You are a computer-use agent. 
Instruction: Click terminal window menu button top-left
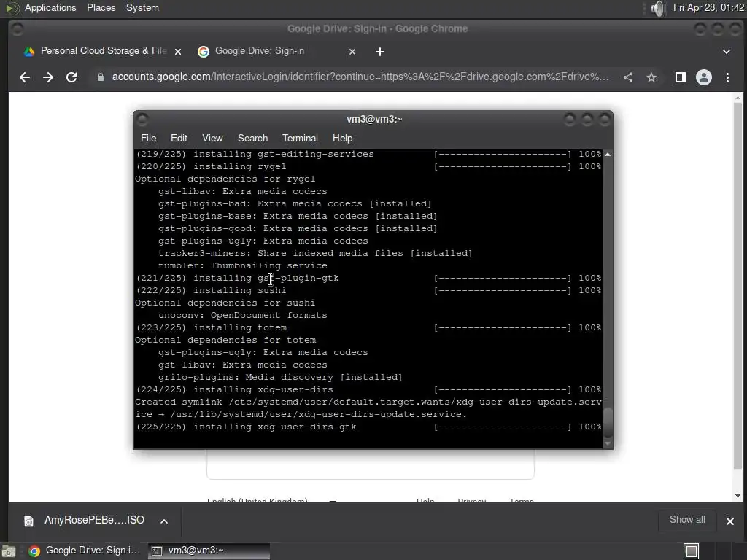142,119
